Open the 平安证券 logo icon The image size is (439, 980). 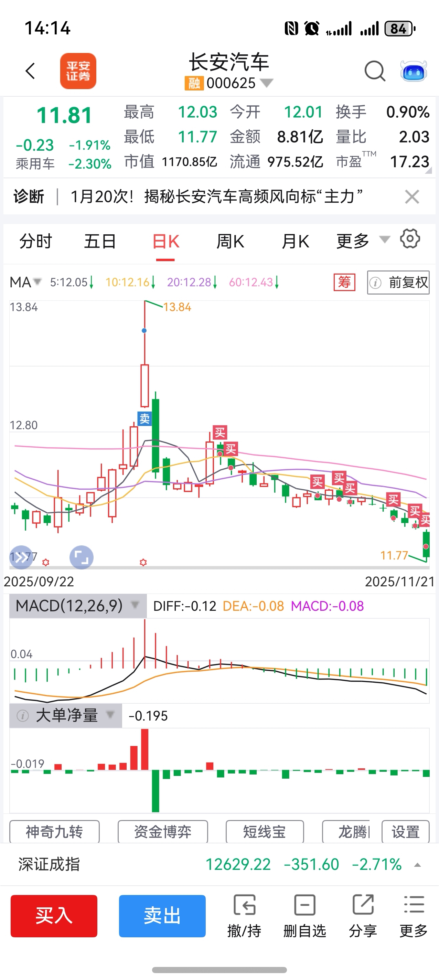click(x=78, y=71)
